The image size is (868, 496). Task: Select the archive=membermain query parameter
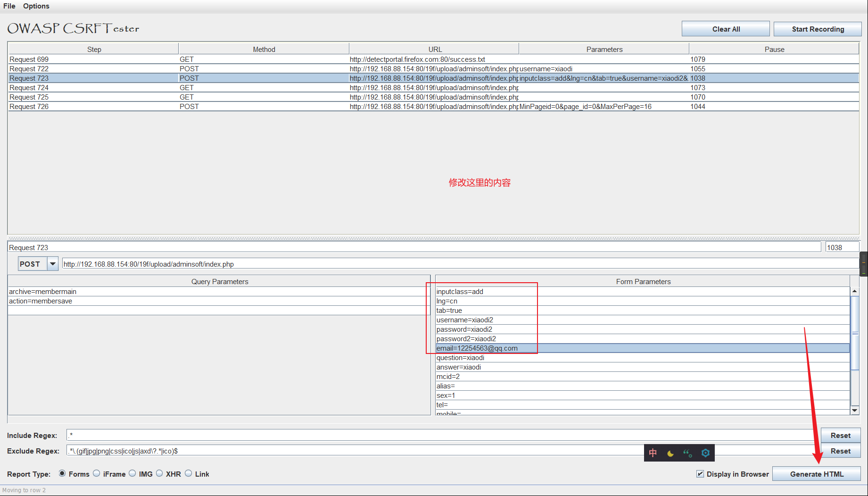[x=219, y=291]
